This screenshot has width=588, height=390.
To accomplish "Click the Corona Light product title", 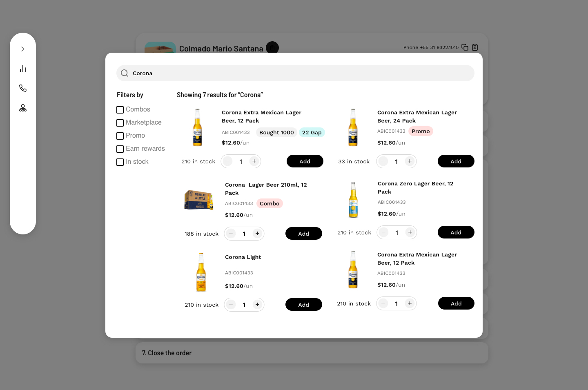I will tap(243, 257).
